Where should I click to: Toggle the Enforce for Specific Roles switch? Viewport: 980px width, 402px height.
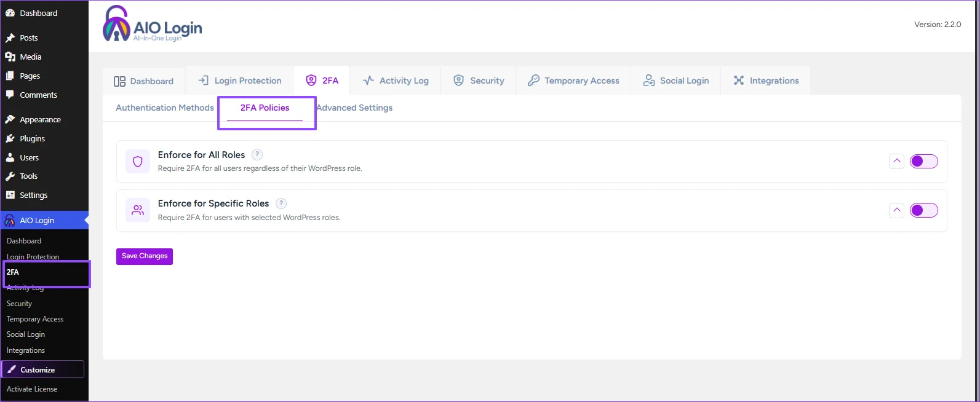(x=924, y=210)
